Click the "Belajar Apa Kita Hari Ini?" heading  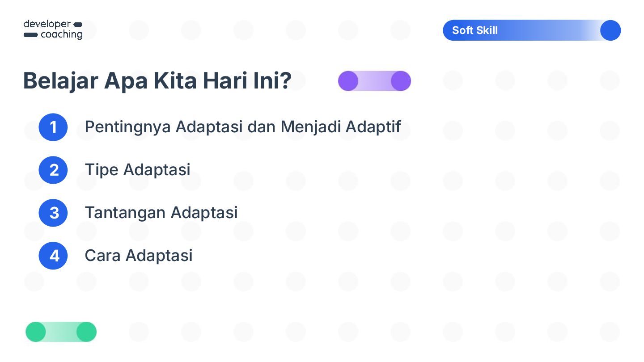click(x=157, y=81)
